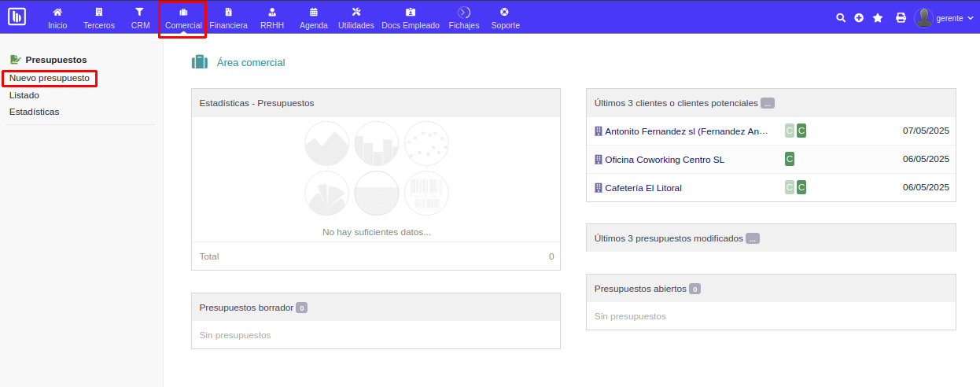Click the Presupuestos sidebar heading

click(56, 60)
